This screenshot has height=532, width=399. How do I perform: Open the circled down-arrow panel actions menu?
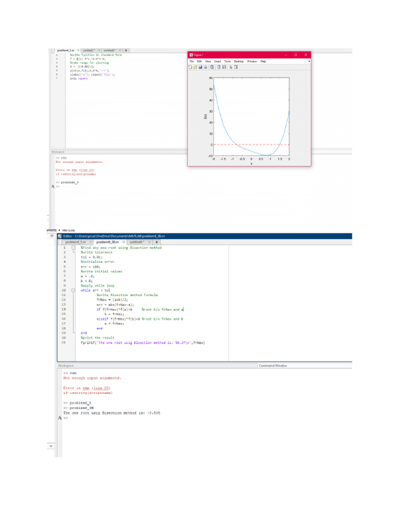pos(52,236)
